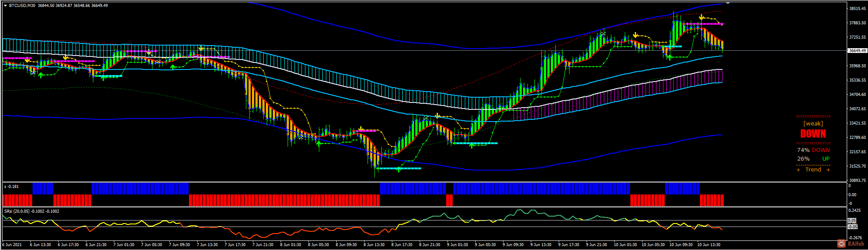Click the 74% down probability value

(803, 150)
